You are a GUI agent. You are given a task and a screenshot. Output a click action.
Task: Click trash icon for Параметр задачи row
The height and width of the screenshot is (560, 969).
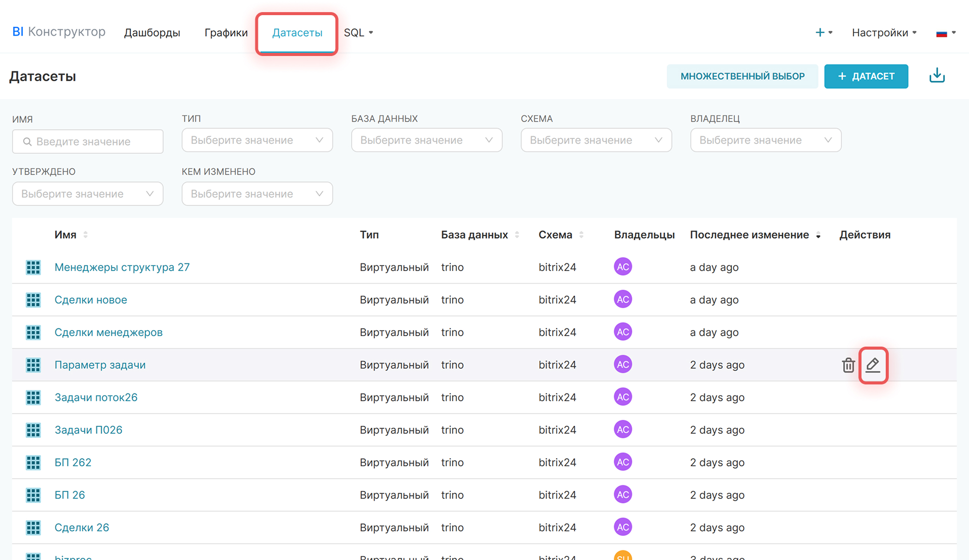848,365
